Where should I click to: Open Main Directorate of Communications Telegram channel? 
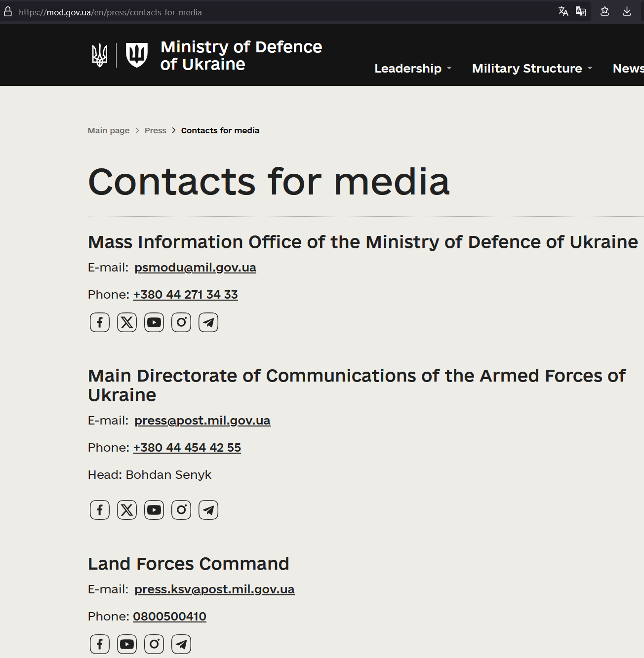pos(208,510)
